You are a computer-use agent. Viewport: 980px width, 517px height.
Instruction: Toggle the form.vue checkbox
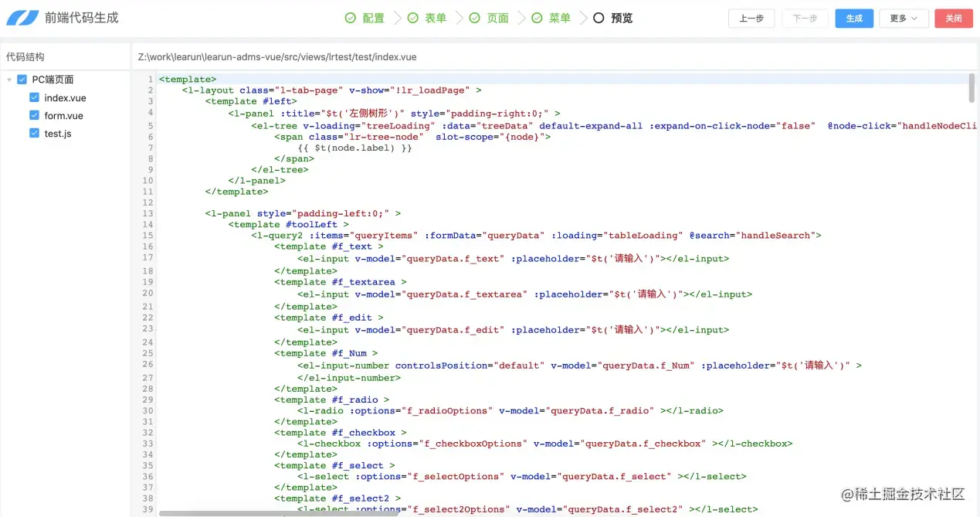pos(34,115)
